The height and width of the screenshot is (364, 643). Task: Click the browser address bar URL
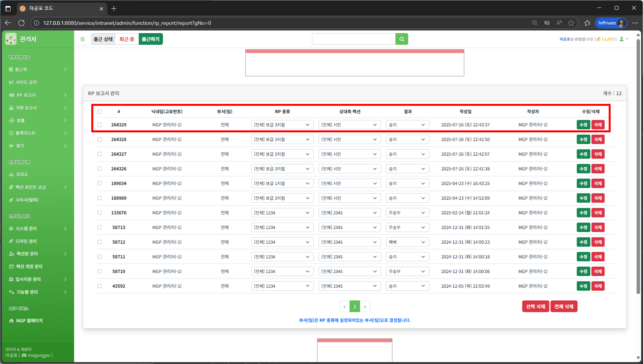127,23
